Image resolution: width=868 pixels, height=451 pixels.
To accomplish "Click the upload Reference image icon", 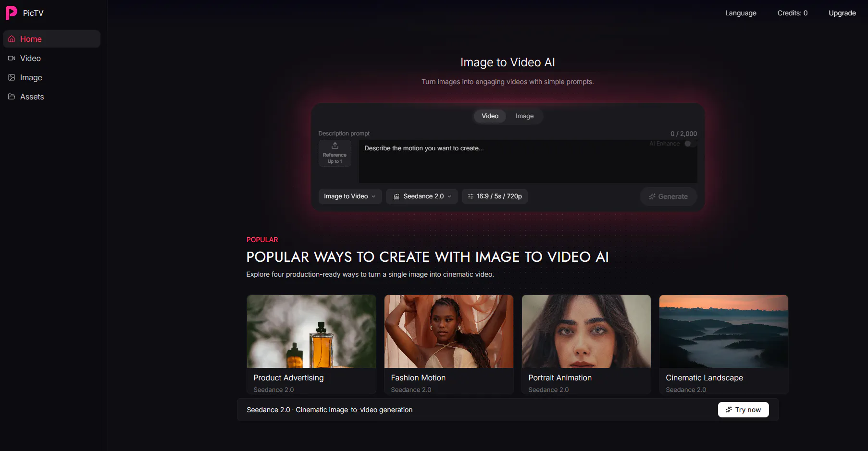I will (335, 146).
